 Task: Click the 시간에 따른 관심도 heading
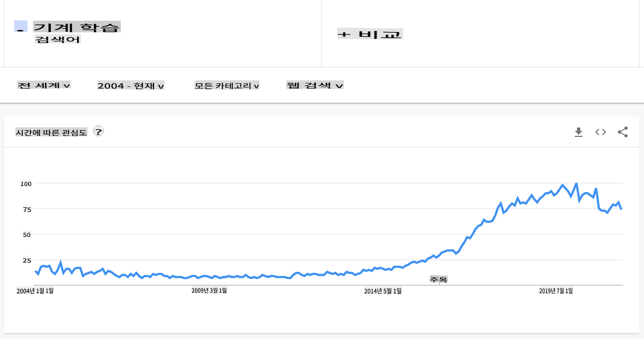click(51, 133)
